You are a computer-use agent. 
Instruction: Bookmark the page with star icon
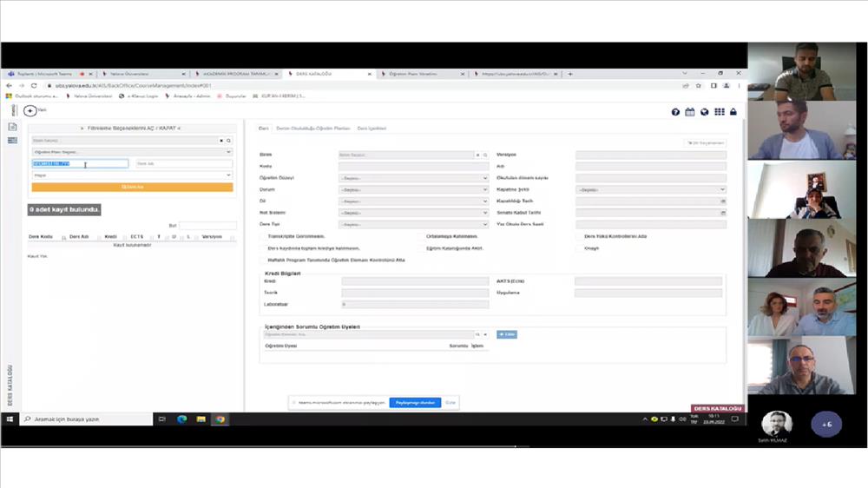[x=699, y=85]
